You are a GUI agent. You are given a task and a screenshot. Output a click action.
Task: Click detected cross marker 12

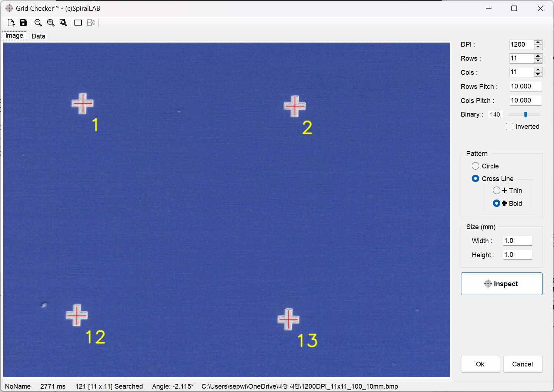[x=77, y=315]
